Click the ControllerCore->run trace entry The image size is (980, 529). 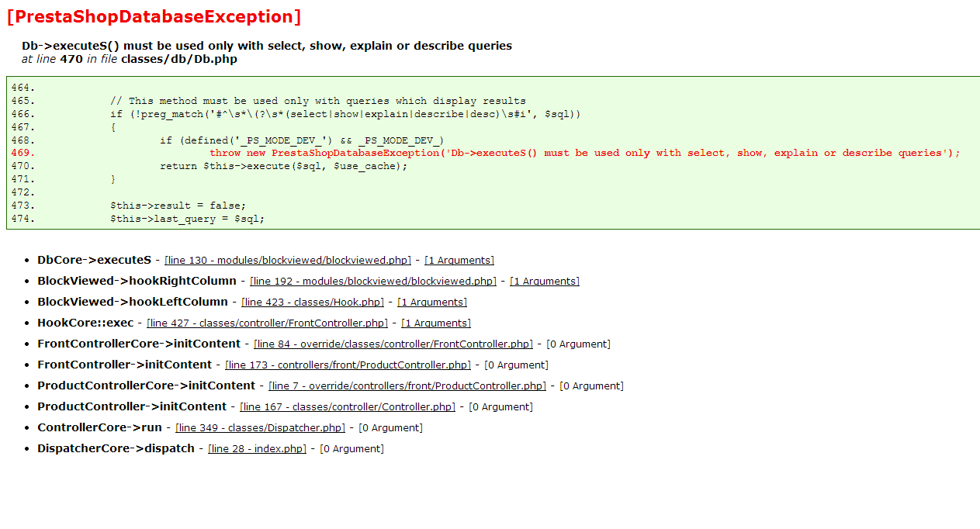100,427
